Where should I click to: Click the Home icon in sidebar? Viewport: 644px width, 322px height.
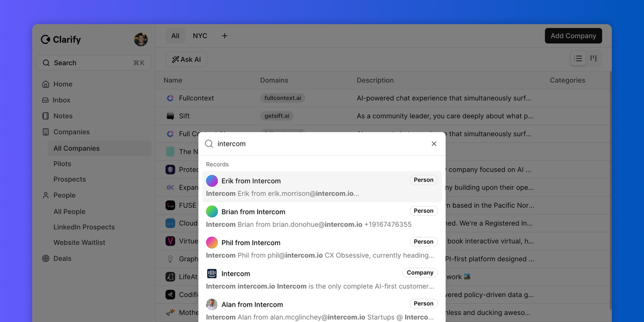coord(46,84)
